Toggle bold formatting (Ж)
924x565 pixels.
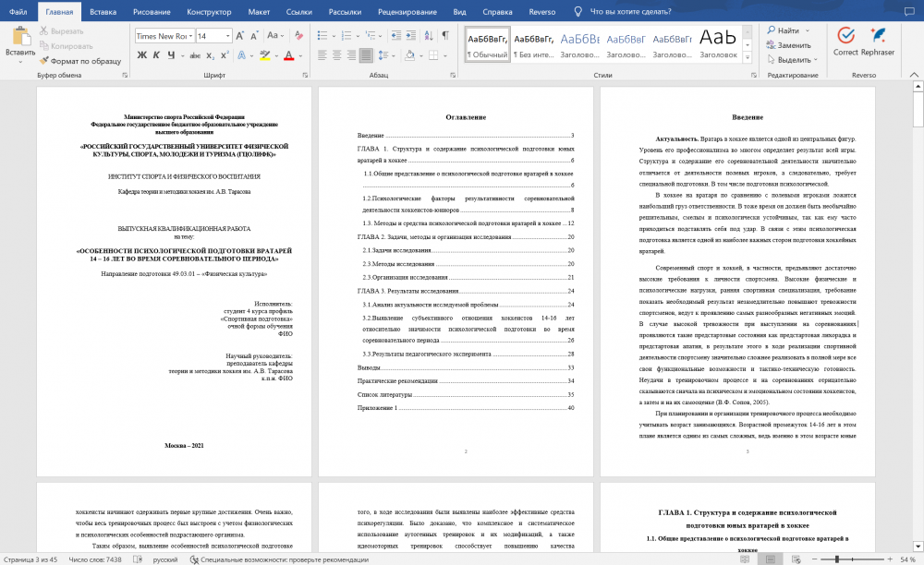[142, 55]
